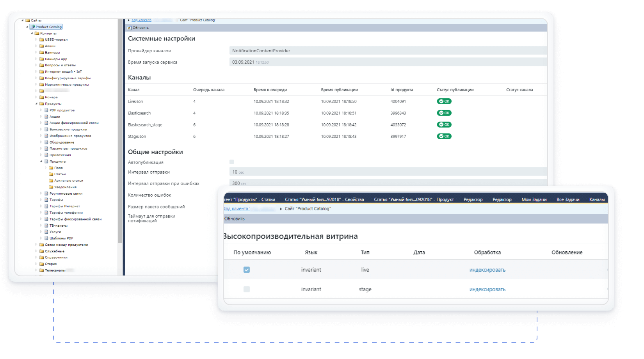Screen dimensions: 644x359
Task: Click the Банковские продукты document icon
Action: tap(46, 129)
